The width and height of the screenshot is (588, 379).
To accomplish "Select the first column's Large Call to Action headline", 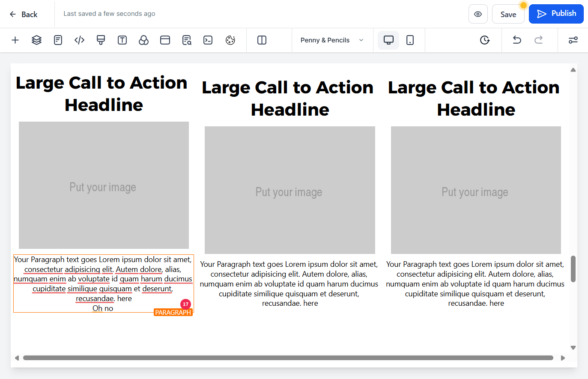I will (102, 94).
